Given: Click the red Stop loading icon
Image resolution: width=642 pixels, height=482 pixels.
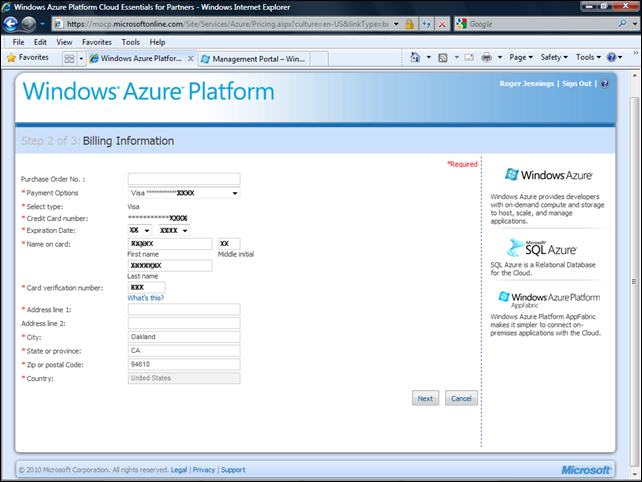Looking at the screenshot, I should pyautogui.click(x=442, y=24).
